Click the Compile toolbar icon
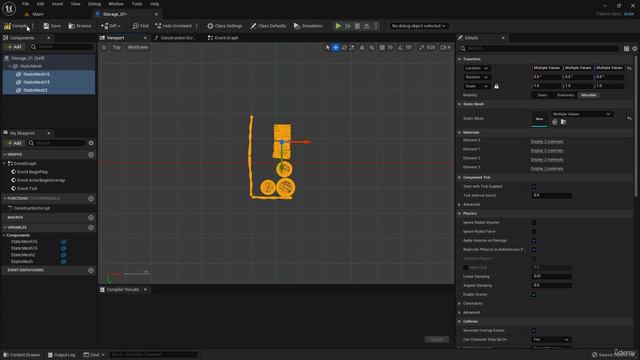The height and width of the screenshot is (360, 640). coord(7,26)
